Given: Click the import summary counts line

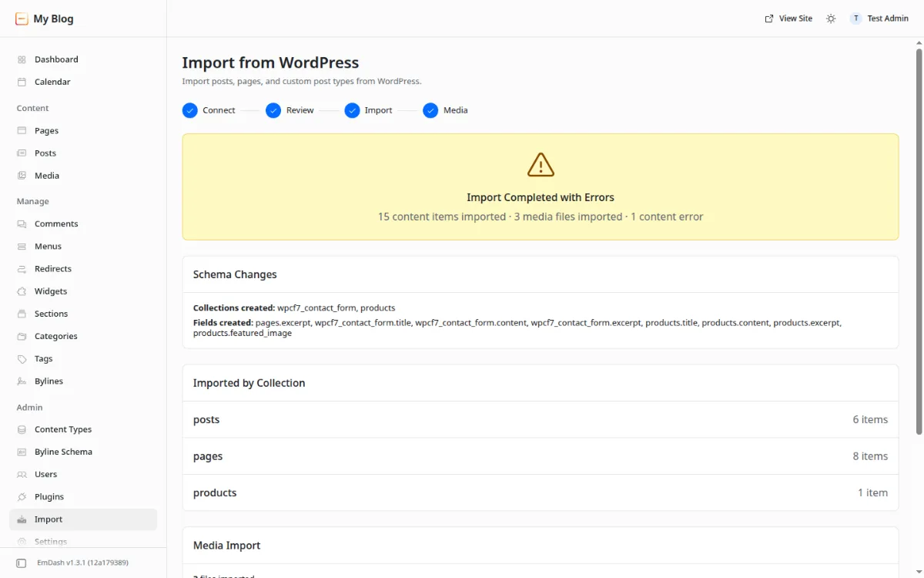Looking at the screenshot, I should click(541, 217).
